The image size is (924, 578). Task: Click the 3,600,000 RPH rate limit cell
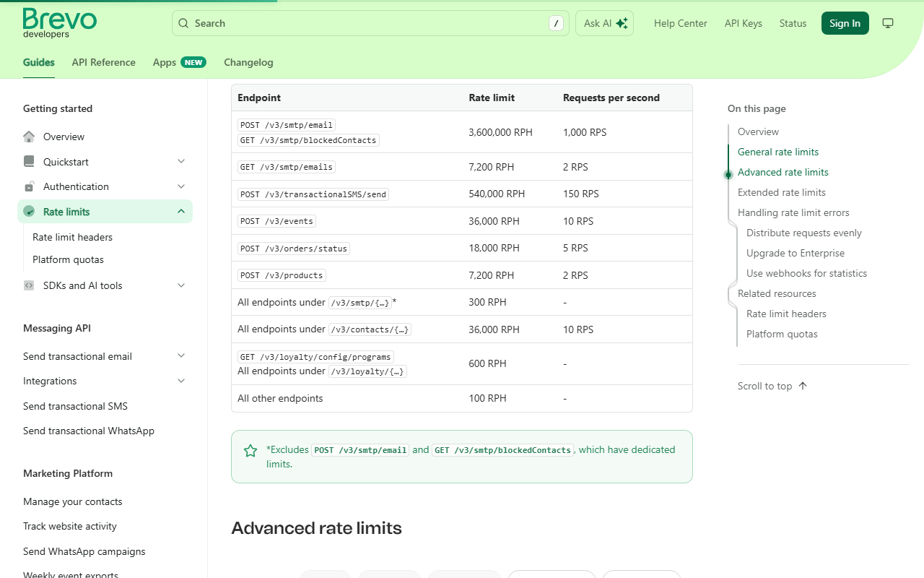500,132
